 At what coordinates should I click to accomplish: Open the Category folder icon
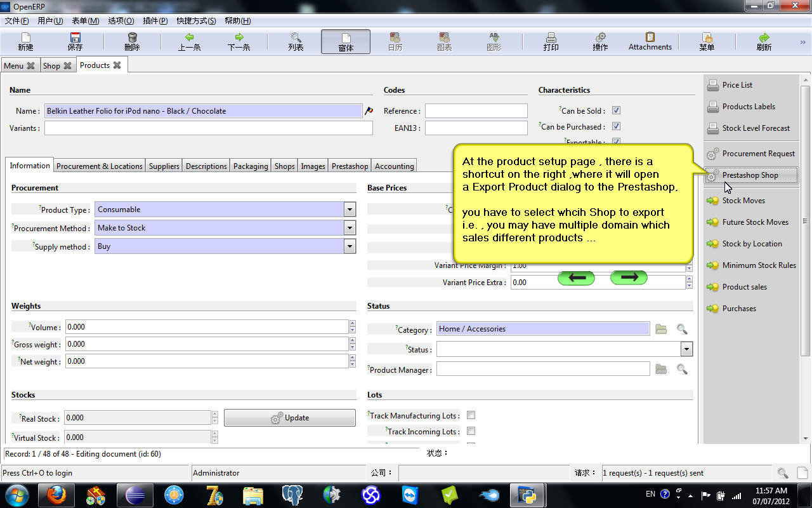661,329
